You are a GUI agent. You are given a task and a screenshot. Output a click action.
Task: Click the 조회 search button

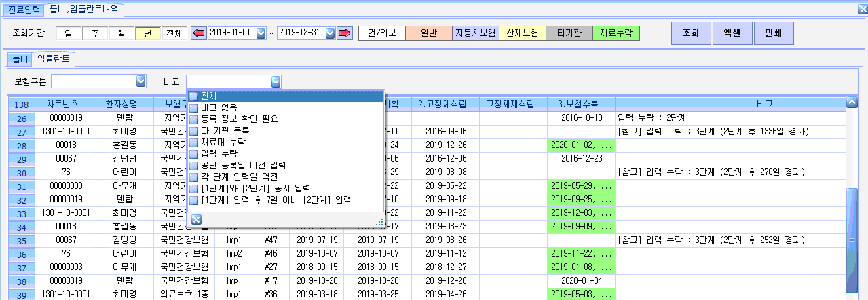point(691,33)
